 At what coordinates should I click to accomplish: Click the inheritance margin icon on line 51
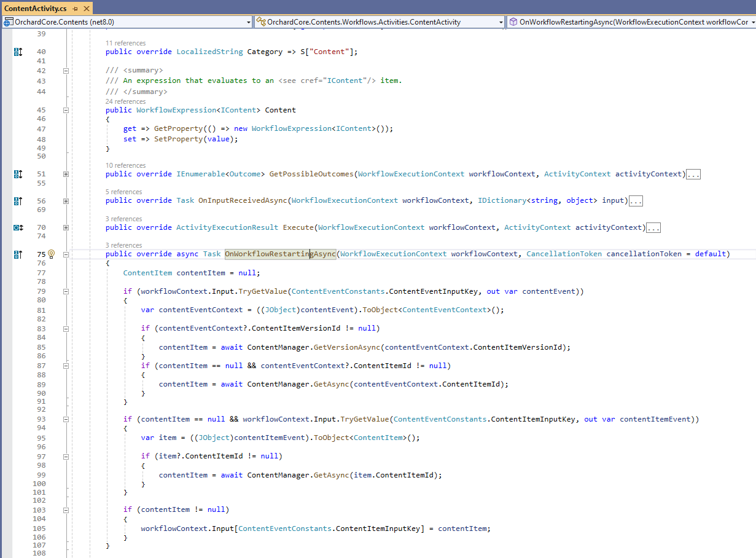point(18,175)
